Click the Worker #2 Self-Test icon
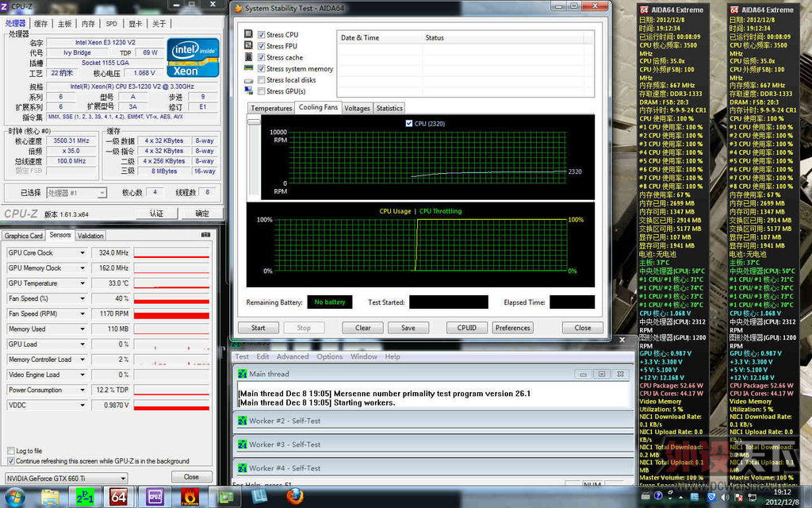The width and height of the screenshot is (812, 508). 242,421
